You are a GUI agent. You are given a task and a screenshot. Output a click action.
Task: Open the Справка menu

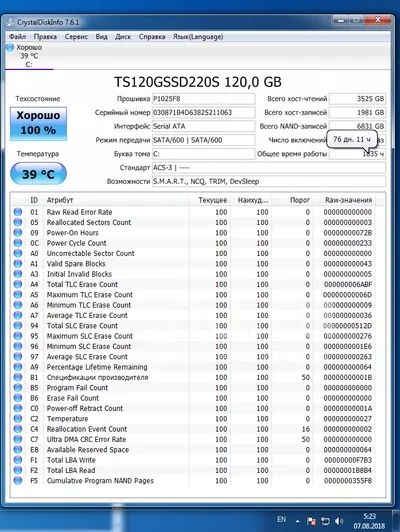pos(152,37)
